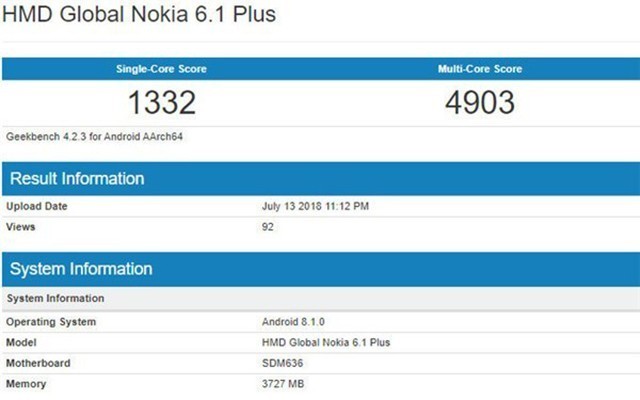
Task: Click the Model value HMD Global Nokia 6.1 Plus
Action: [325, 342]
